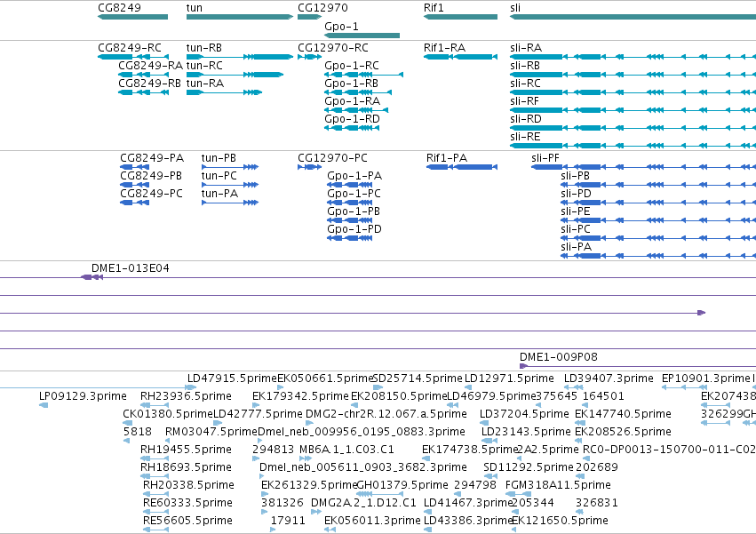Select the sli-PF protein label
The width and height of the screenshot is (756, 534).
[x=545, y=158]
